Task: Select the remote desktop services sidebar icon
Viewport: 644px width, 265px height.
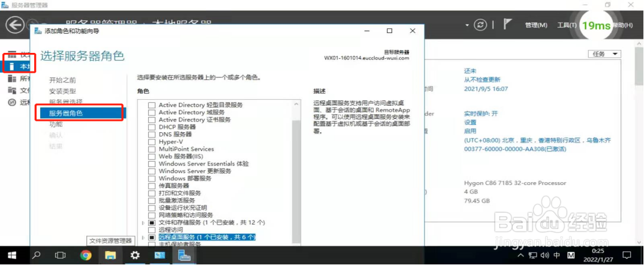Action: 13,103
